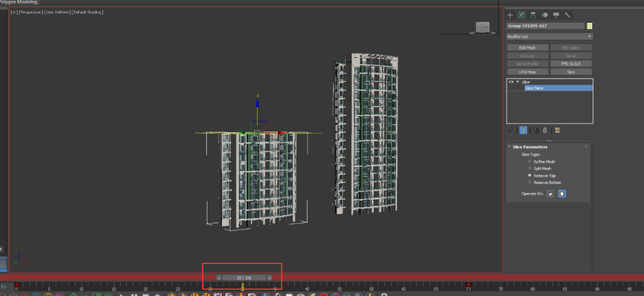
Task: Select Remove Top slice type
Action: click(530, 176)
